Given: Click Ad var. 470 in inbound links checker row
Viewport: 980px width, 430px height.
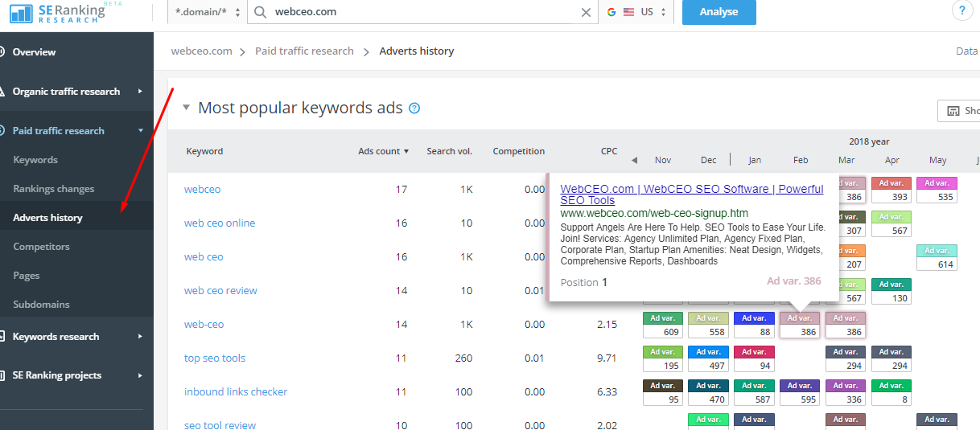Looking at the screenshot, I should click(709, 392).
